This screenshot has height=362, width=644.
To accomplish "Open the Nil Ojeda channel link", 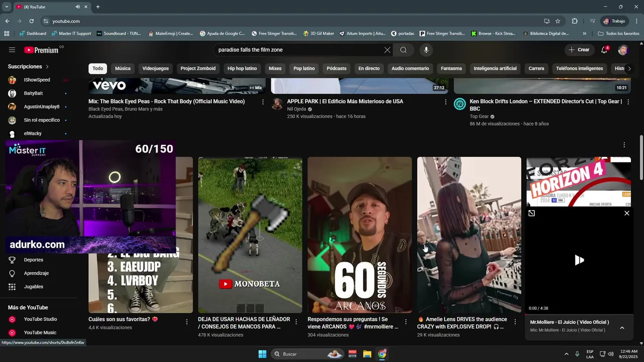I will pyautogui.click(x=296, y=109).
